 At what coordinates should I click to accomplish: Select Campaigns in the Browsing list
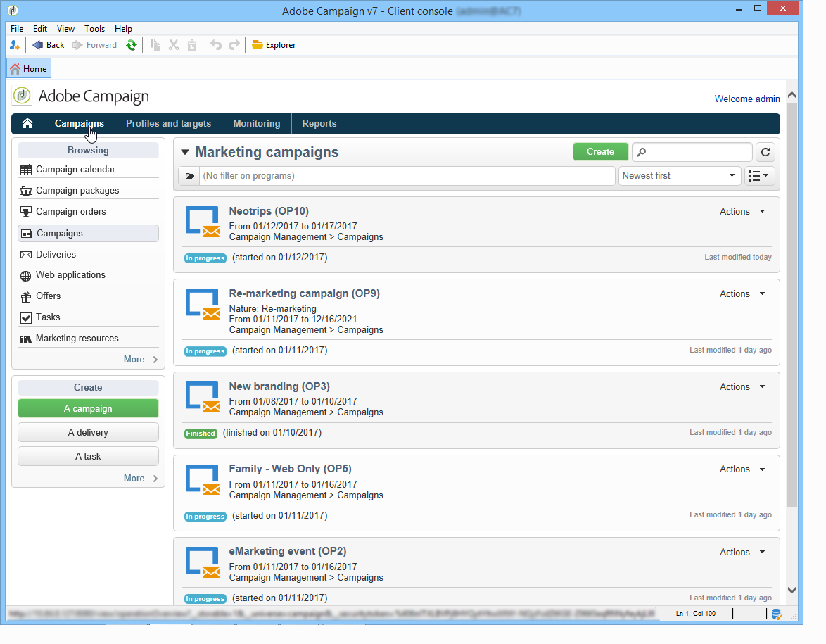click(x=88, y=234)
